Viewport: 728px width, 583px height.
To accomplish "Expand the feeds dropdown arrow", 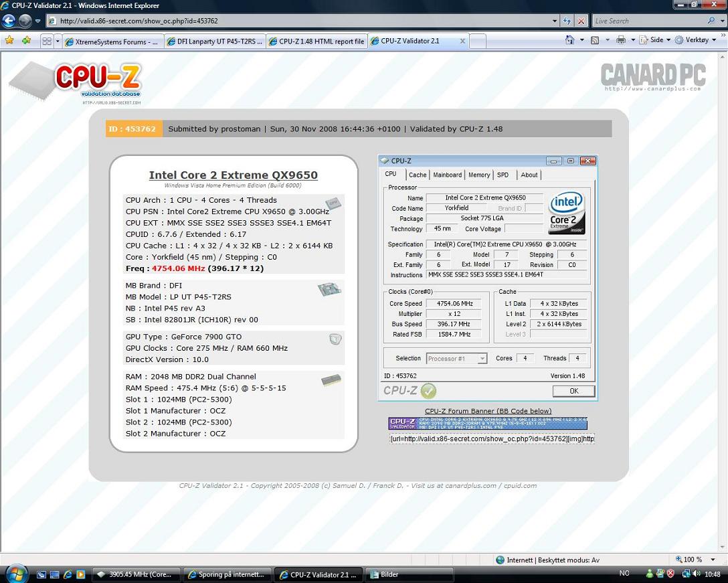I will point(608,40).
